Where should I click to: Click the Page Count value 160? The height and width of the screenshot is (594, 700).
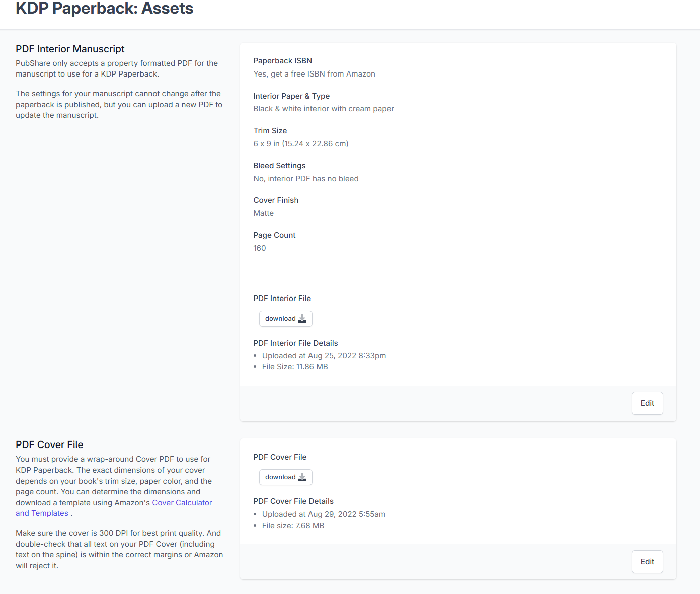click(x=259, y=248)
